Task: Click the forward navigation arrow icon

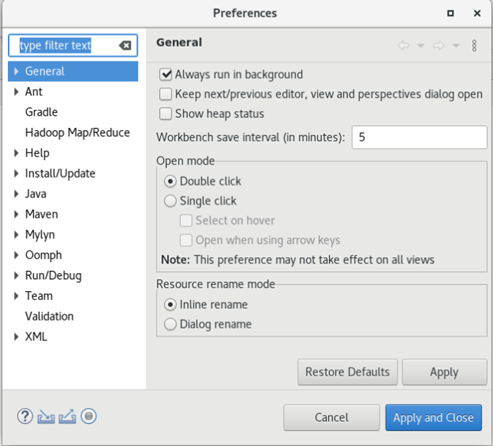Action: point(439,45)
